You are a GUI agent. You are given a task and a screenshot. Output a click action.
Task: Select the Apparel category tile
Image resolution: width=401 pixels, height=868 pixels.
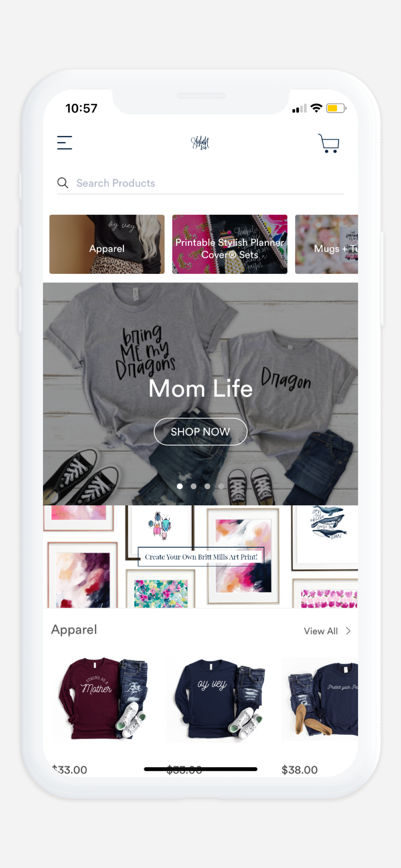107,244
